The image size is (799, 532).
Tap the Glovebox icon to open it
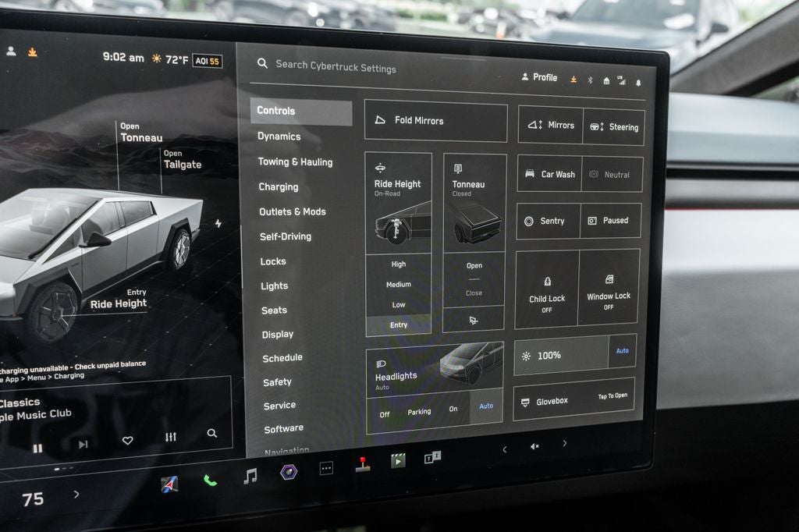click(x=525, y=403)
